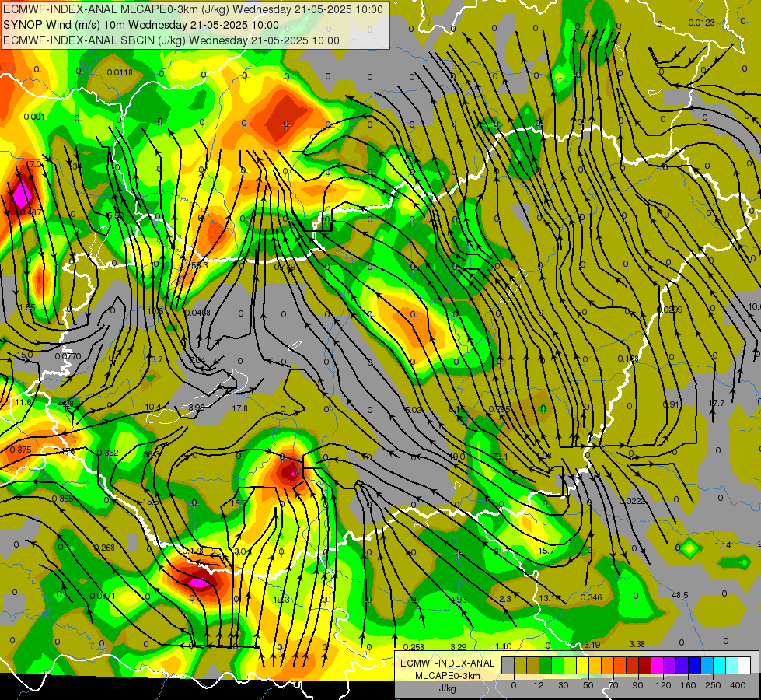761x700 pixels.
Task: Click the map value 0.001
Action: pos(34,117)
